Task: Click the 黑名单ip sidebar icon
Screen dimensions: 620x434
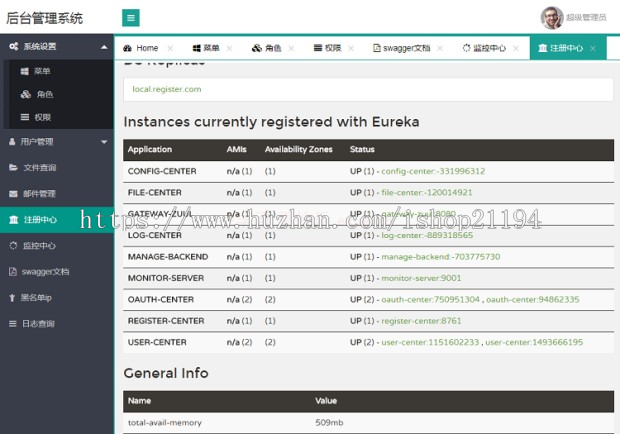Action: pyautogui.click(x=13, y=298)
